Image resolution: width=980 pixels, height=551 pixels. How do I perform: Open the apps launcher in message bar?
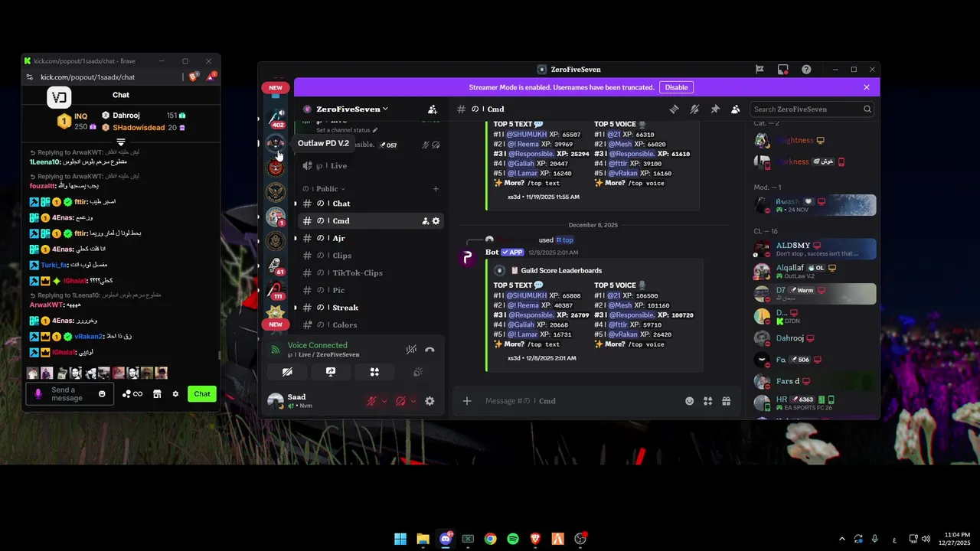click(x=708, y=401)
